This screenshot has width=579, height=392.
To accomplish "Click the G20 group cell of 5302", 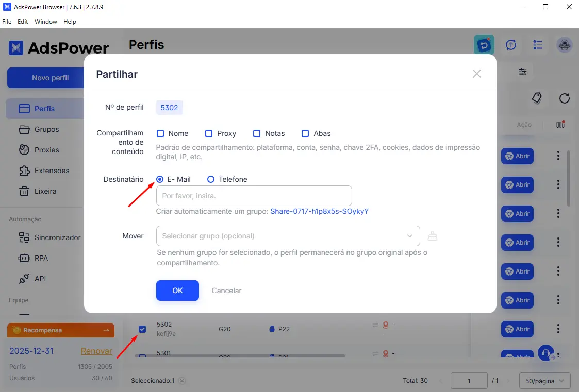I will [x=224, y=329].
